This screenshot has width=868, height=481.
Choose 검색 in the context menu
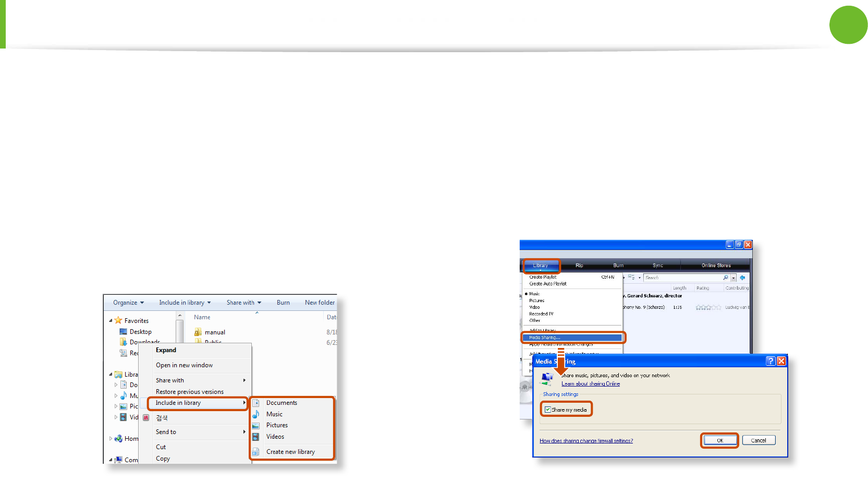(x=162, y=418)
